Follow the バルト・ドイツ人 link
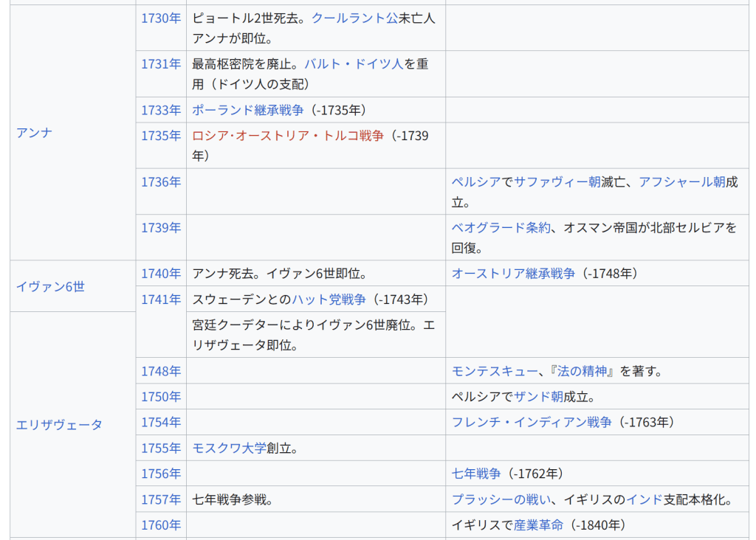This screenshot has width=756, height=540. [354, 64]
